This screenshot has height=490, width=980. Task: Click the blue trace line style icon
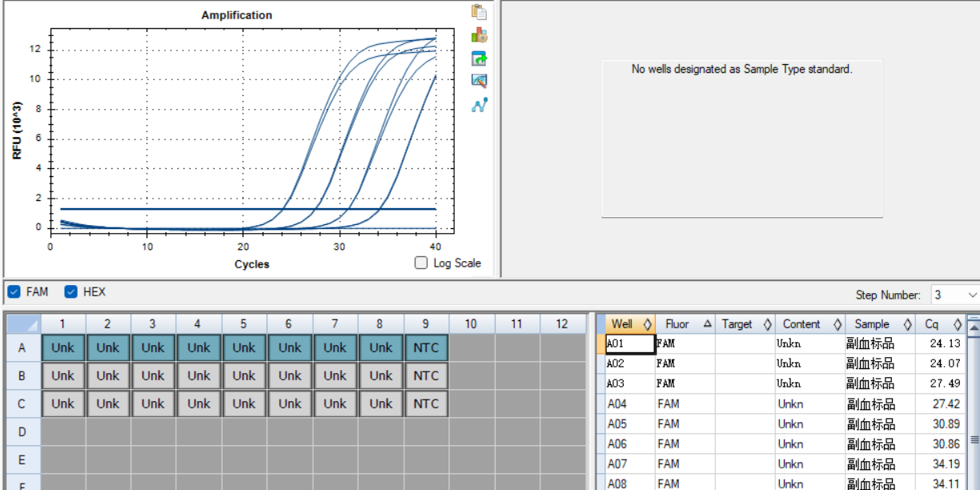point(479,104)
